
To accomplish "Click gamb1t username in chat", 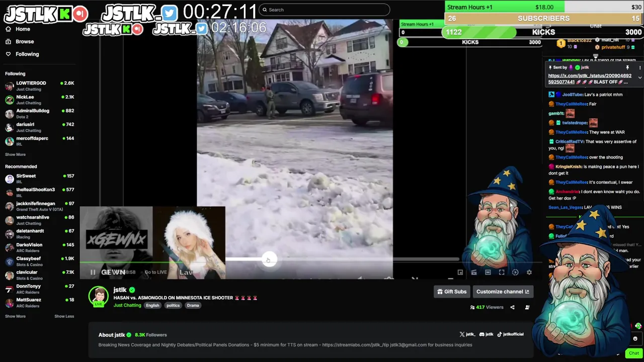I will click(x=556, y=114).
